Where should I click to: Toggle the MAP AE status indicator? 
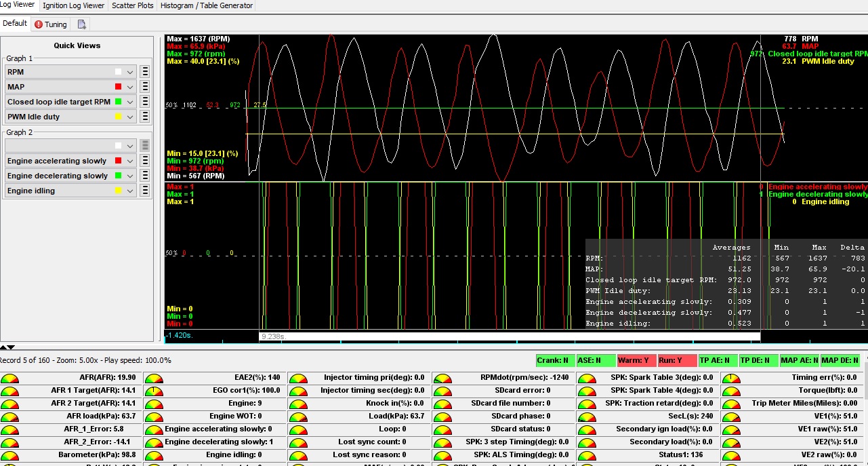click(x=798, y=361)
